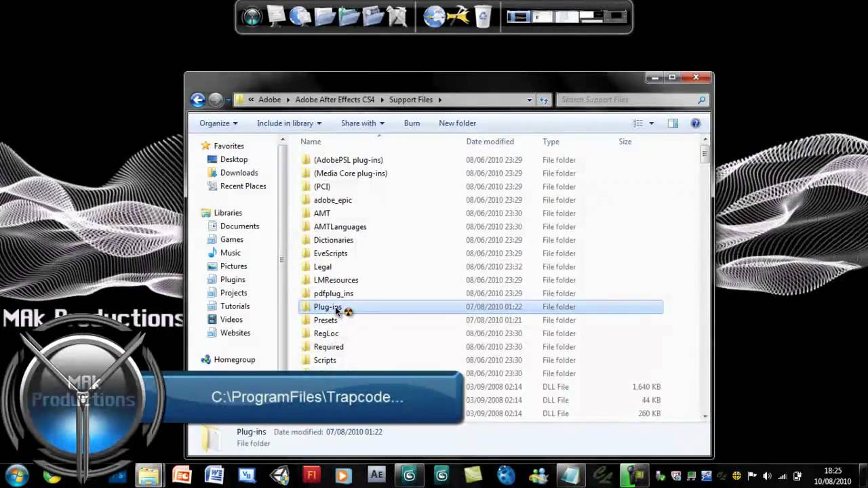Open Adobe Flash from the taskbar

(x=311, y=475)
